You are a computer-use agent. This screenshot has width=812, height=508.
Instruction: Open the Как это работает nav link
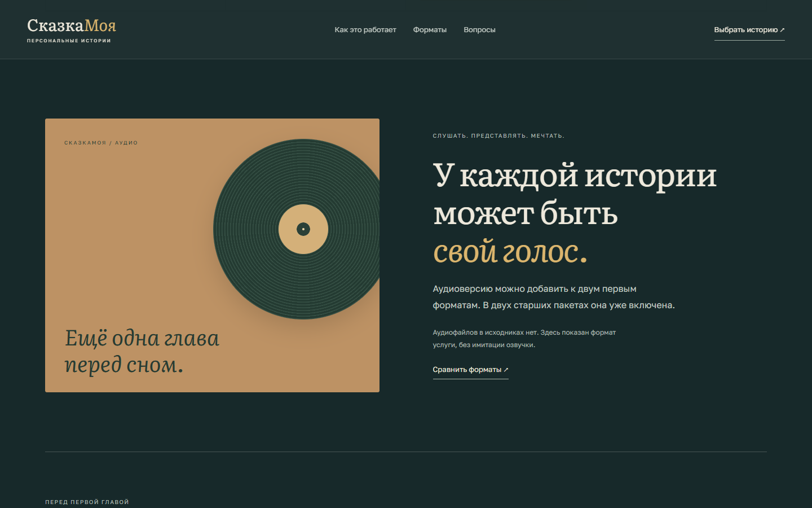pos(365,30)
